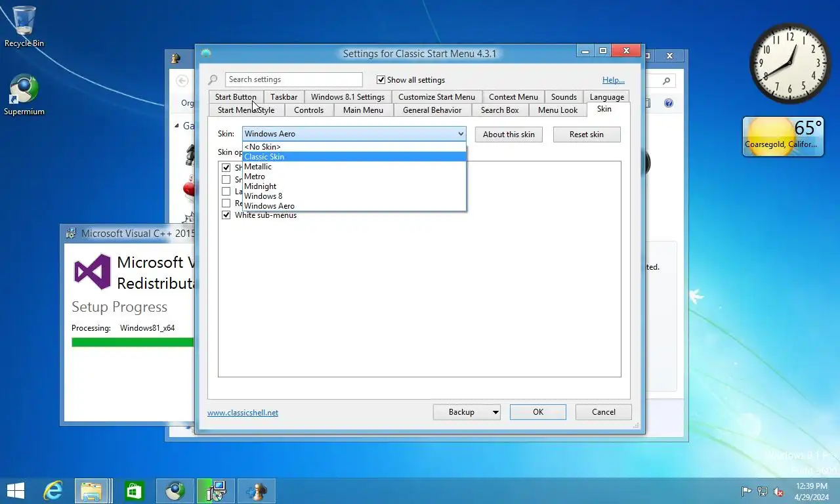Toggle the first checked skin option checkbox
This screenshot has height=504, width=840.
click(226, 168)
